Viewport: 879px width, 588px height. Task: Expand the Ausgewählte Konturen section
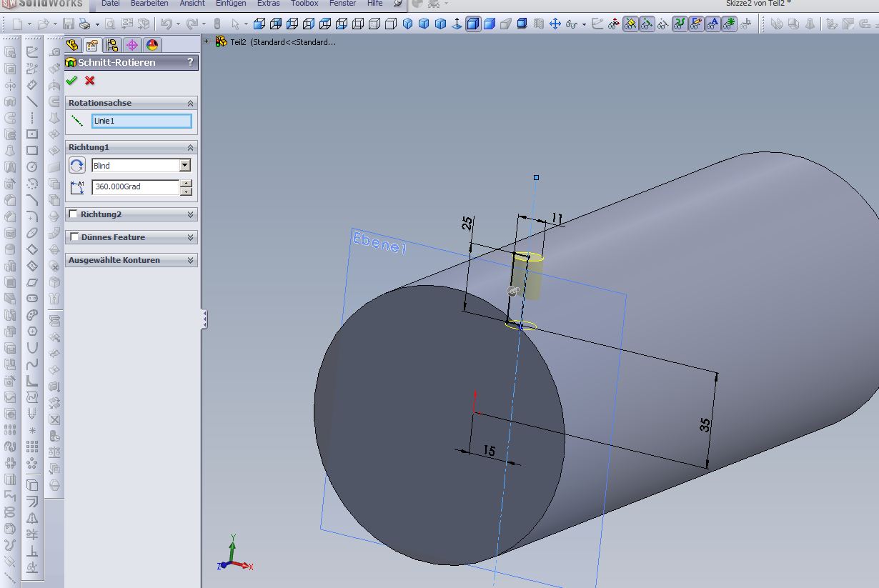pyautogui.click(x=191, y=260)
